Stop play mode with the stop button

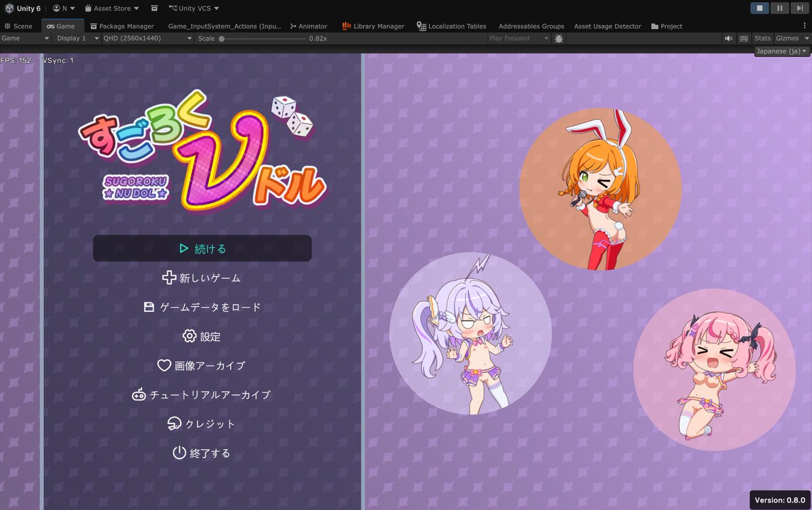click(759, 8)
